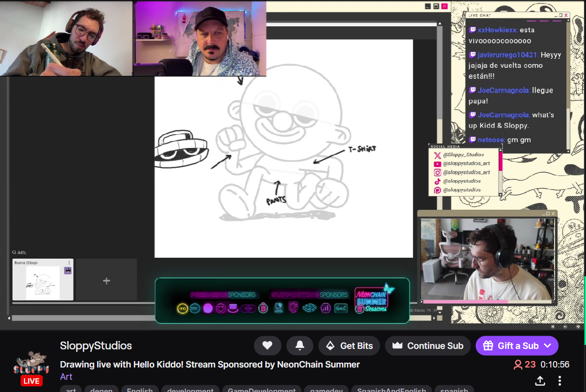The height and width of the screenshot is (392, 586).
Task: Open the Art category link
Action: (66, 377)
